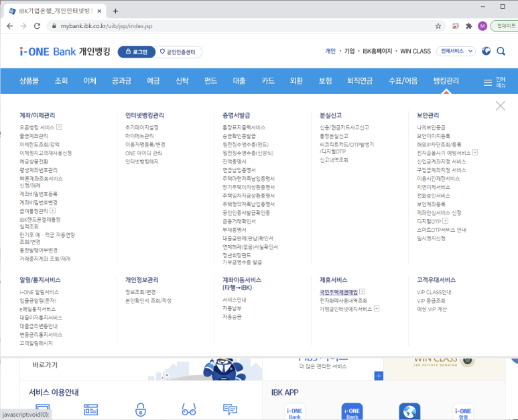518x420 pixels.
Task: Expand 가명금인터넷예치서비스 plus
Action: [377, 308]
